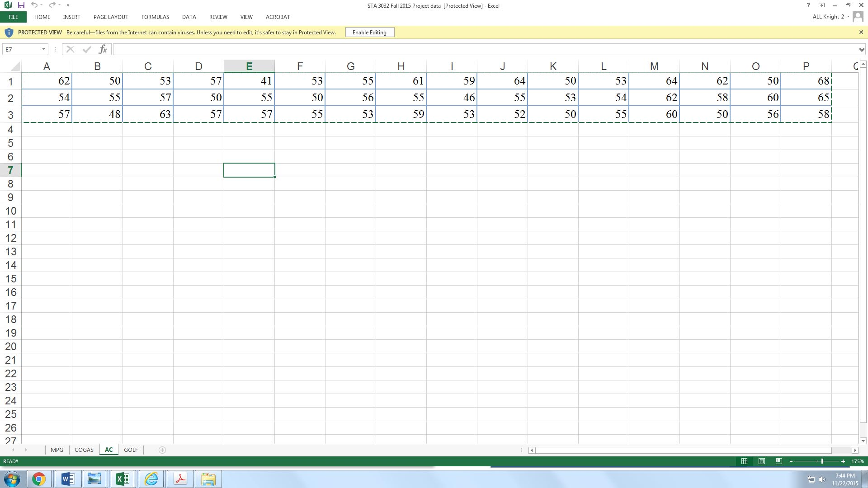Select column header P

tap(806, 66)
